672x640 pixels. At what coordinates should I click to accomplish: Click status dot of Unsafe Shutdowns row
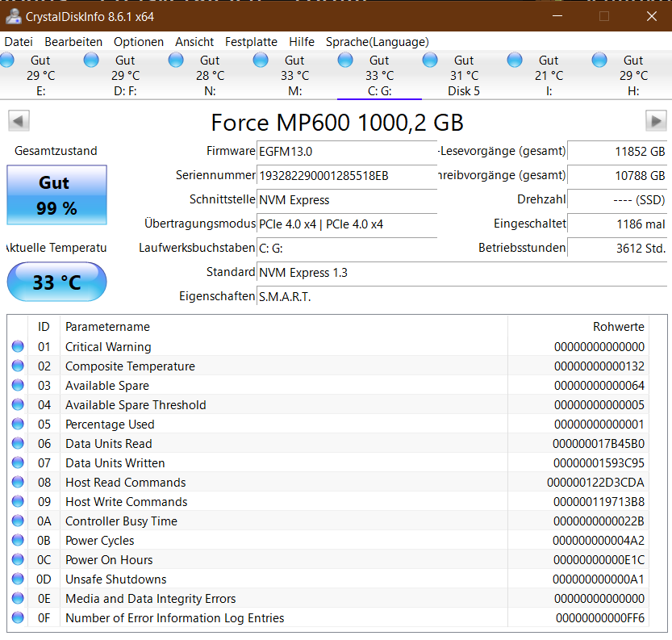(x=18, y=579)
